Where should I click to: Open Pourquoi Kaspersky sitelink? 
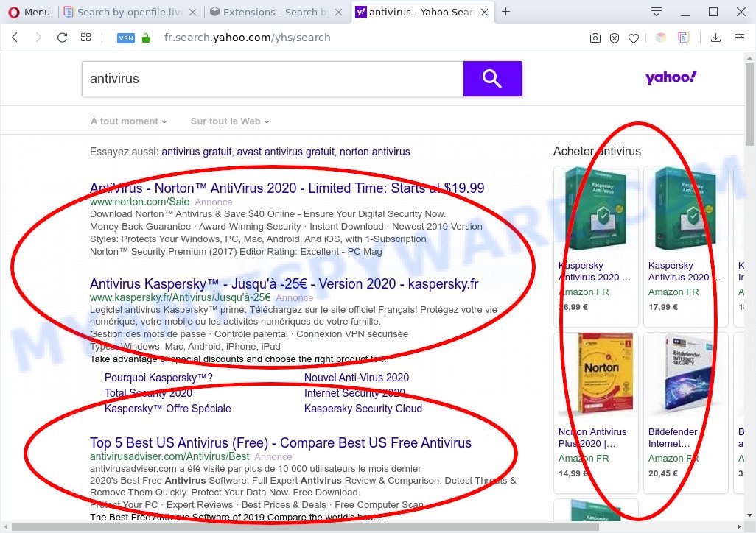[x=158, y=378]
